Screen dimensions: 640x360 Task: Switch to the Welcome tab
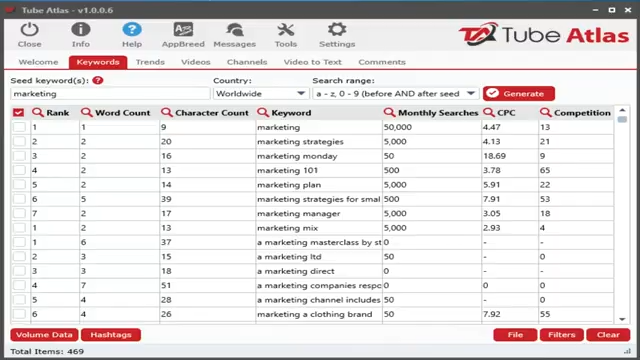(x=38, y=62)
